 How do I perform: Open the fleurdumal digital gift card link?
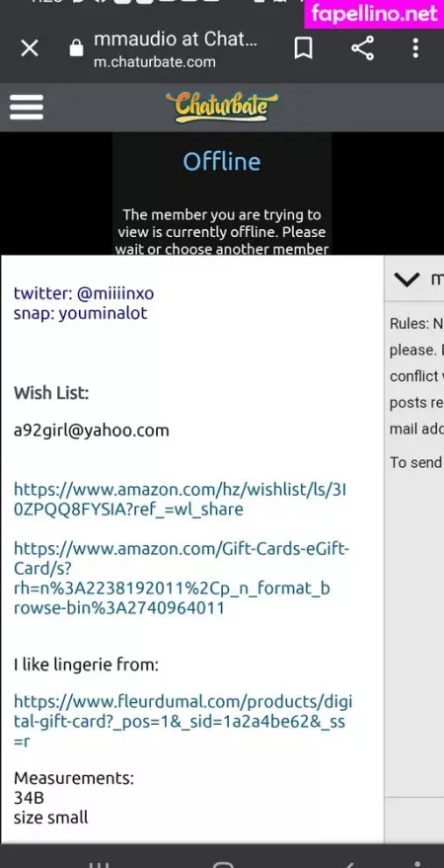[183, 722]
